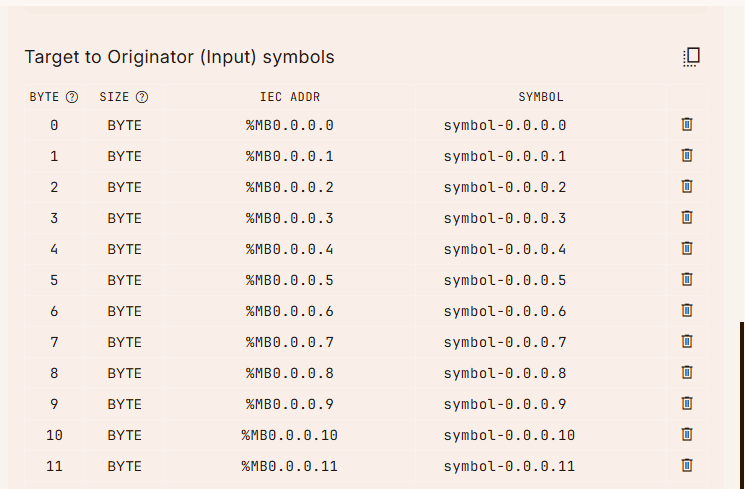Delete the symbol-0.0.0.0 row
This screenshot has width=745, height=489.
687,125
